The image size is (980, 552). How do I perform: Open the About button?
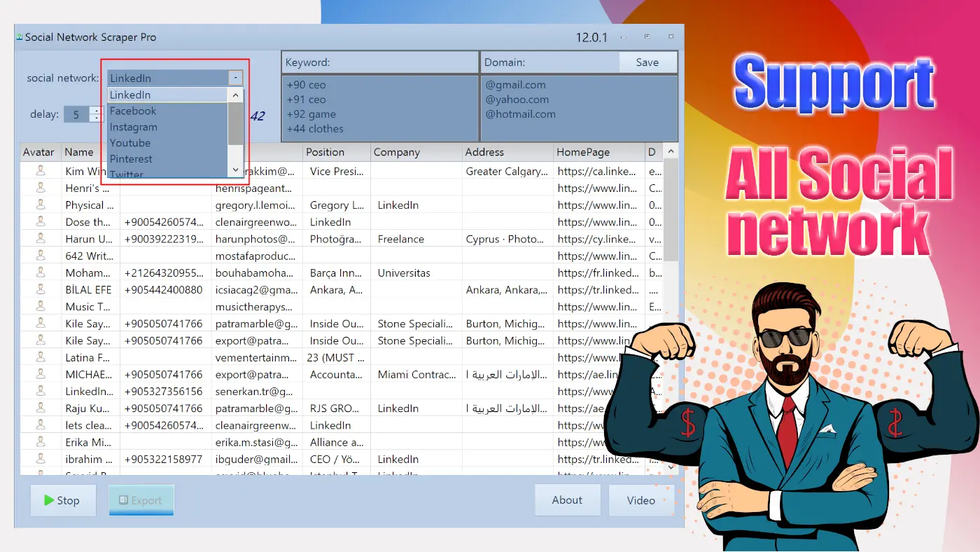tap(567, 500)
